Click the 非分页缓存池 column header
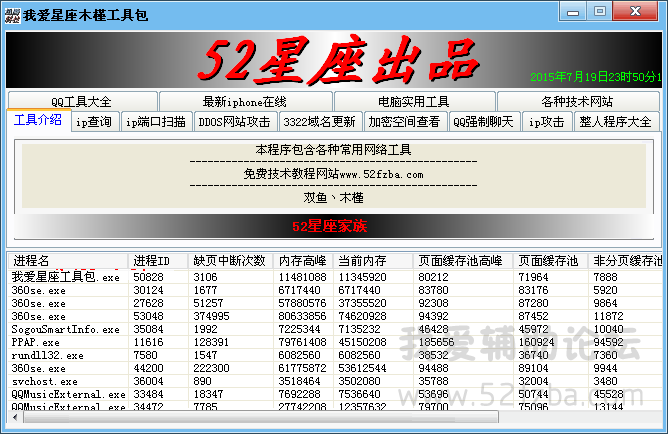668x434 pixels. click(x=625, y=261)
